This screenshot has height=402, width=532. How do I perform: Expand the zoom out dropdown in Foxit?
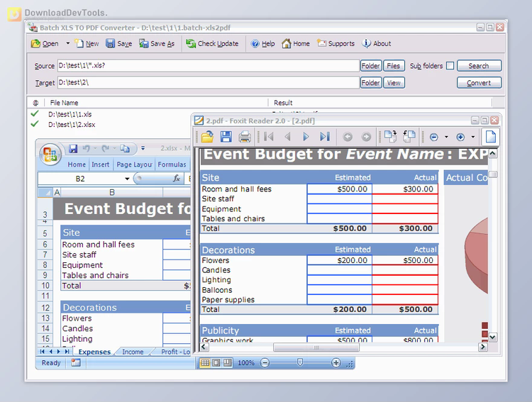[446, 137]
